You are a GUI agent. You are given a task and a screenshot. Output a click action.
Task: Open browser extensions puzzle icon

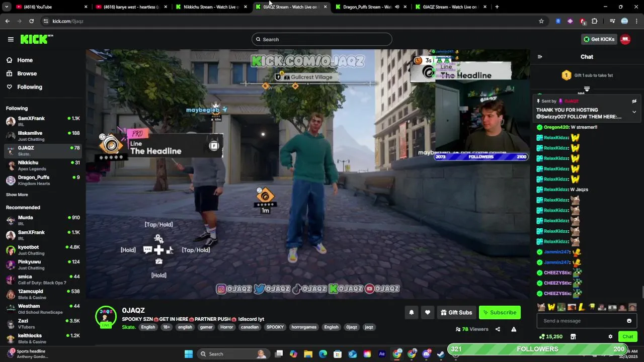[x=595, y=21]
